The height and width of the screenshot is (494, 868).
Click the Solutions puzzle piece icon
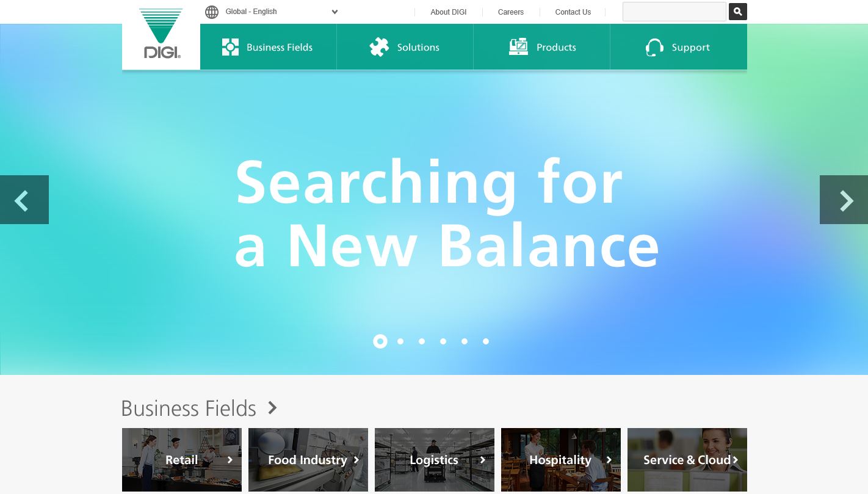(x=379, y=47)
